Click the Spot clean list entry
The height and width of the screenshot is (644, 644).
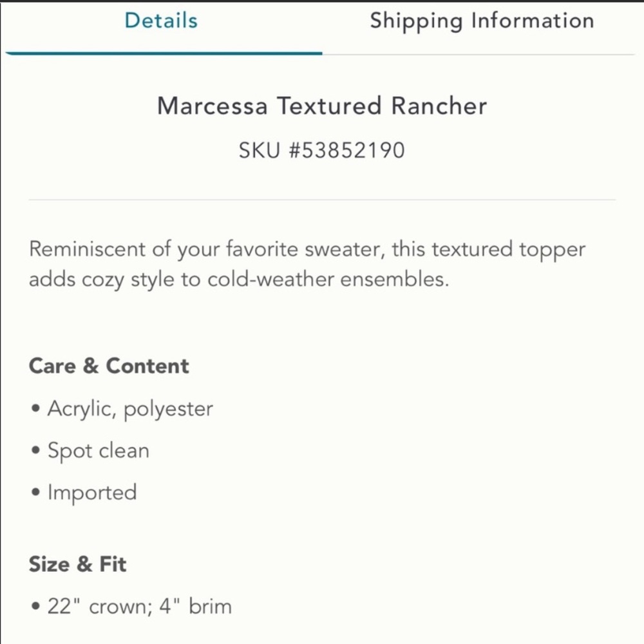click(98, 451)
